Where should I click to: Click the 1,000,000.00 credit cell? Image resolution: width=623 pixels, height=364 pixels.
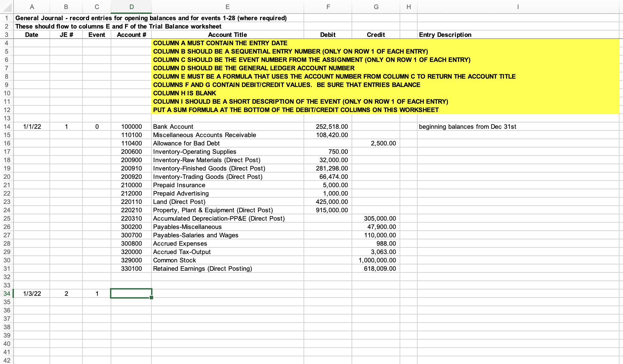(376, 260)
